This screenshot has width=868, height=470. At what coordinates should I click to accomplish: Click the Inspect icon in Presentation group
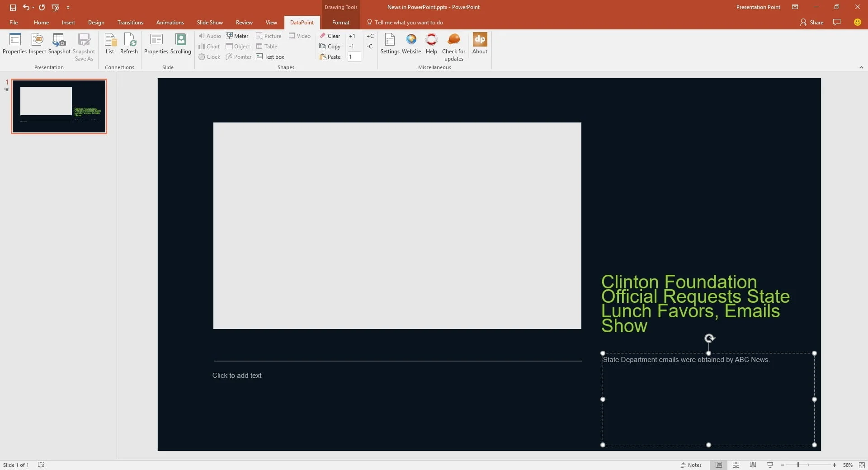pyautogui.click(x=37, y=44)
